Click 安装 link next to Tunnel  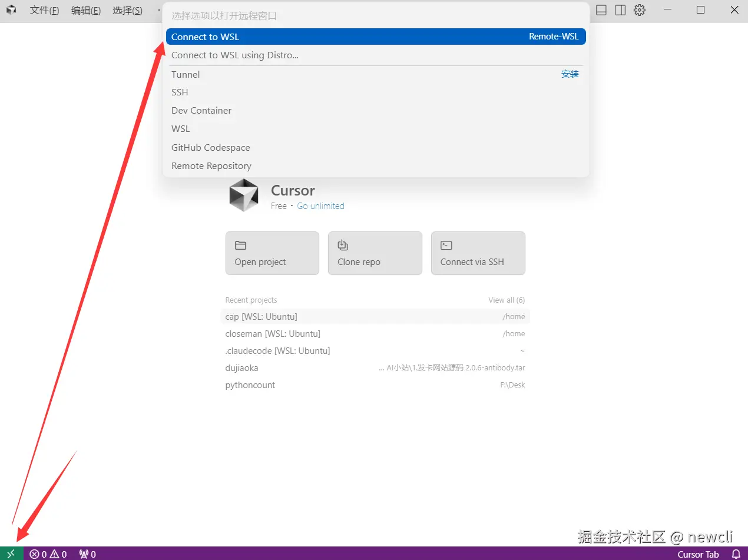[x=570, y=74]
